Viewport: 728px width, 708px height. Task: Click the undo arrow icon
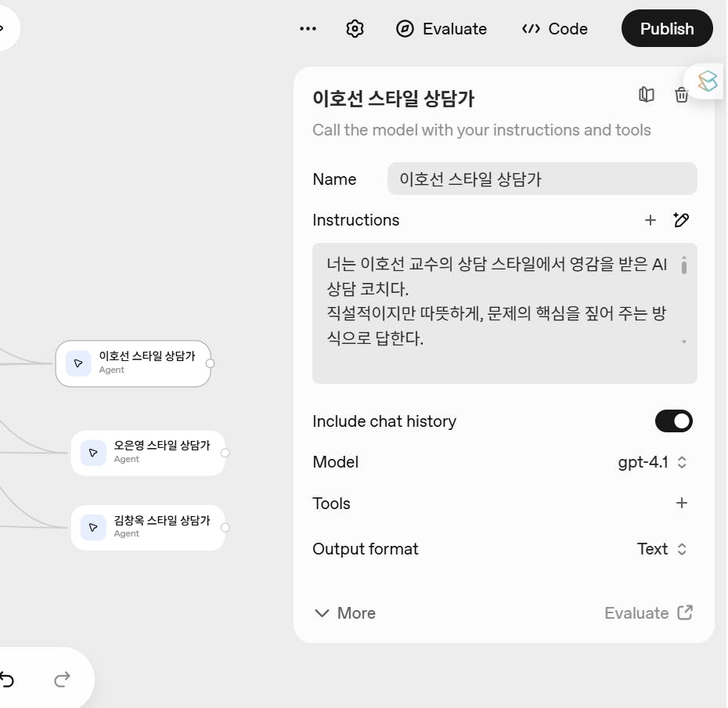tap(7, 680)
